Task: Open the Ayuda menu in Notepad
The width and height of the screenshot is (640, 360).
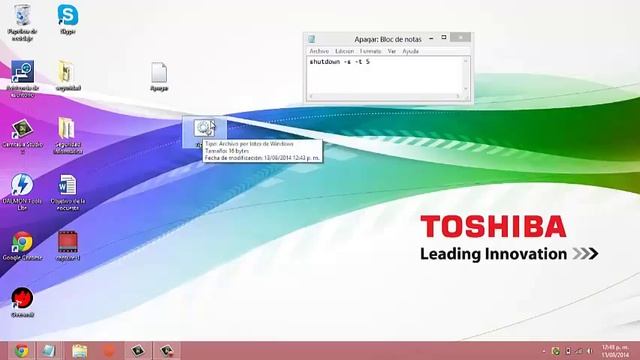Action: click(411, 51)
